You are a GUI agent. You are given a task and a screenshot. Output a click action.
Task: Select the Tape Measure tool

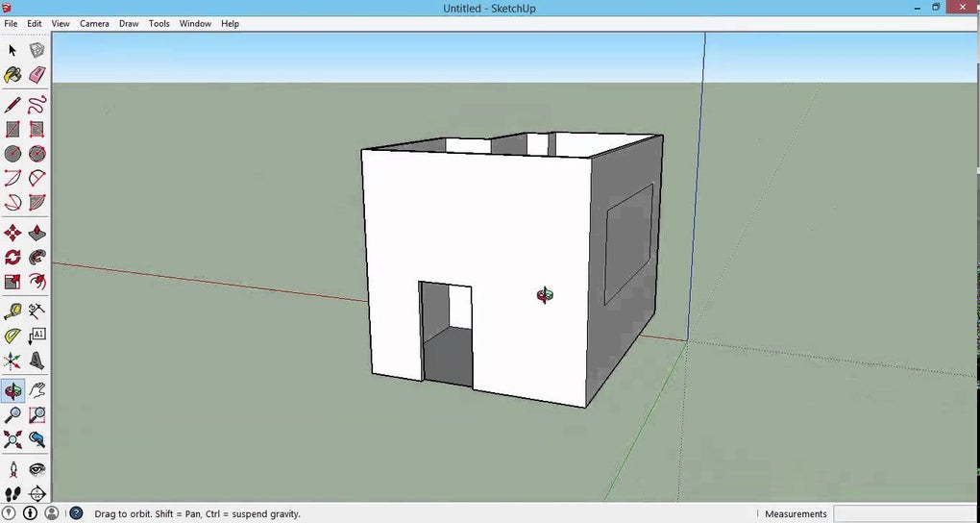point(12,311)
